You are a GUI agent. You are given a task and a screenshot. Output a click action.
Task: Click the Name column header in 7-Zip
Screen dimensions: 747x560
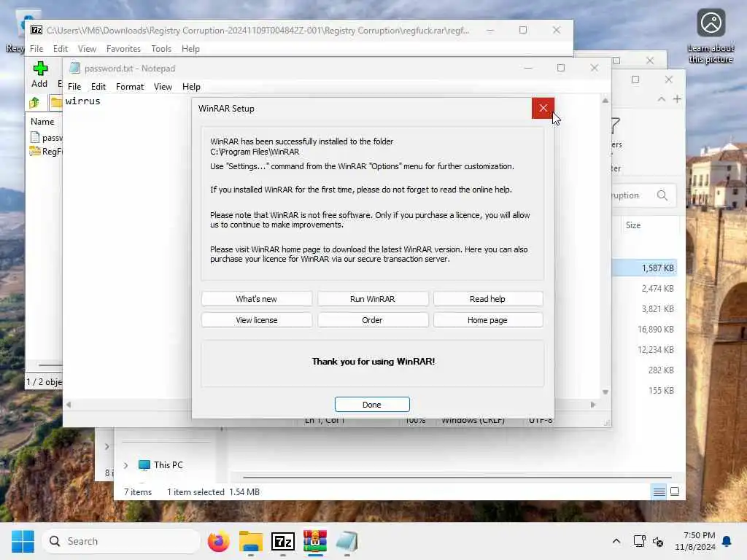(42, 122)
